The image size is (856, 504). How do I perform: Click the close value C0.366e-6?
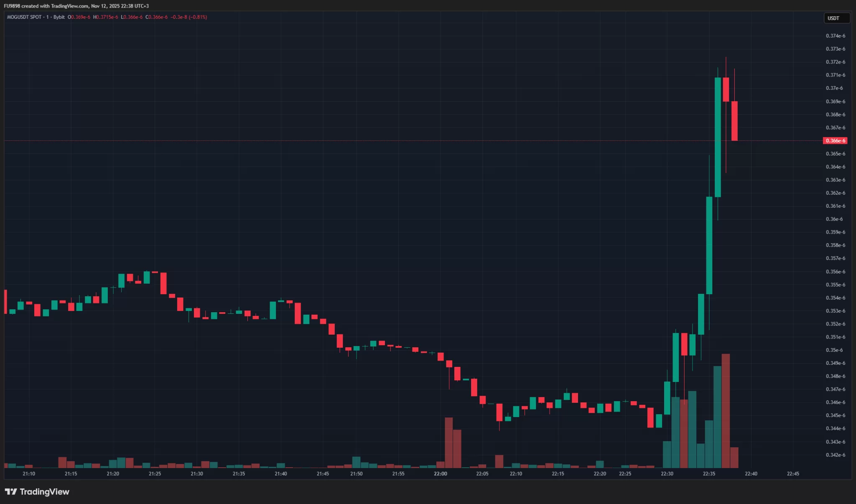click(156, 18)
